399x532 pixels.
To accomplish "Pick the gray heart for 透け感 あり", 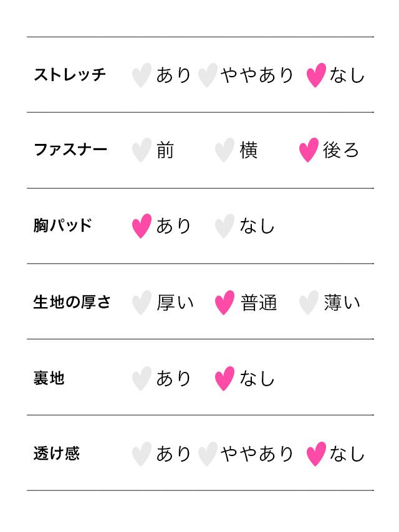I will [x=142, y=454].
